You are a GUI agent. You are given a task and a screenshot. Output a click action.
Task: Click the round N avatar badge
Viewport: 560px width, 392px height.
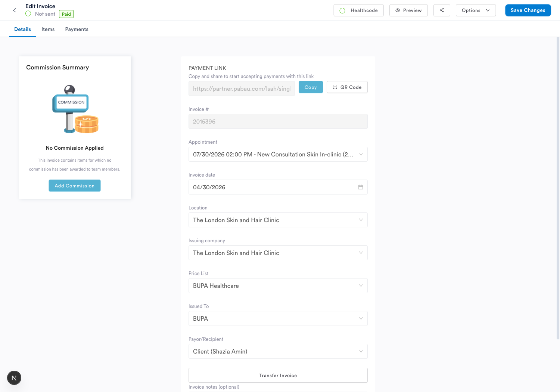pyautogui.click(x=14, y=378)
